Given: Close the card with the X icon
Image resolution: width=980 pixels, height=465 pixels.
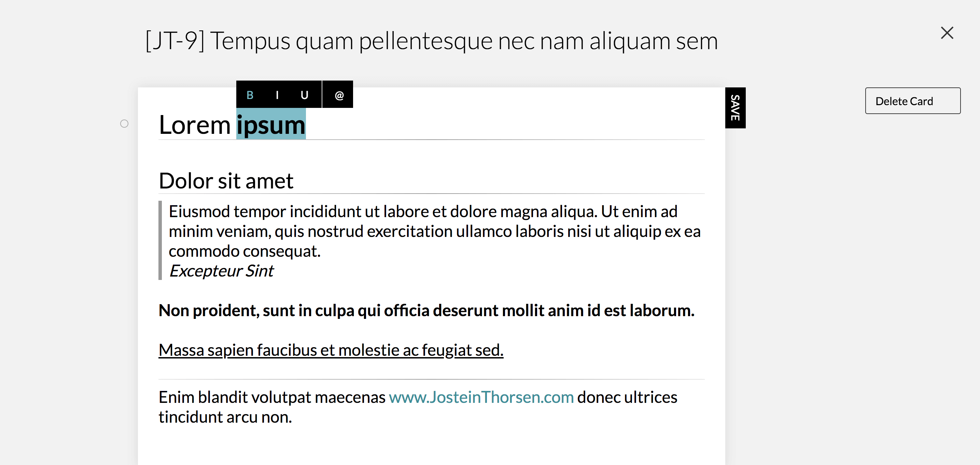Looking at the screenshot, I should pos(947,33).
